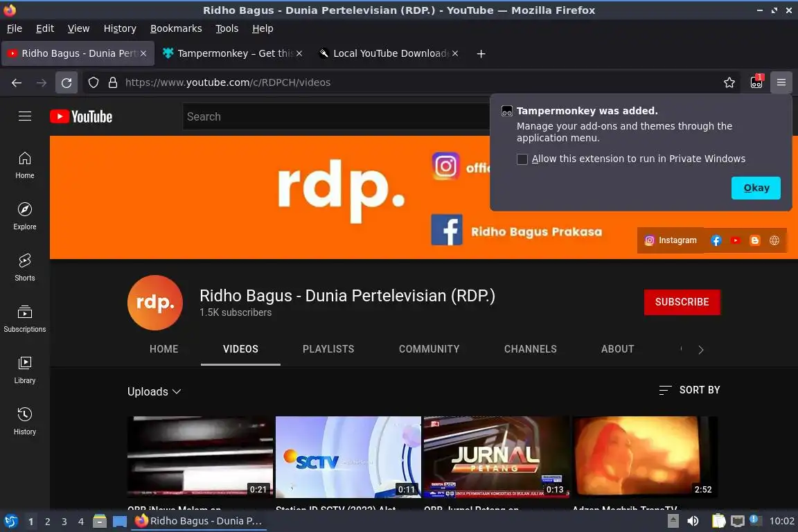Open the History menu in menu bar

(x=120, y=28)
